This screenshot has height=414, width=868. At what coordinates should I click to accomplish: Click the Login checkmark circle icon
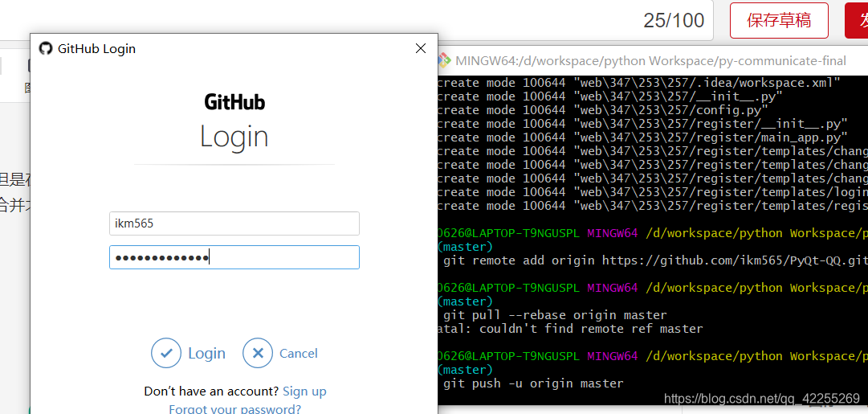(166, 353)
